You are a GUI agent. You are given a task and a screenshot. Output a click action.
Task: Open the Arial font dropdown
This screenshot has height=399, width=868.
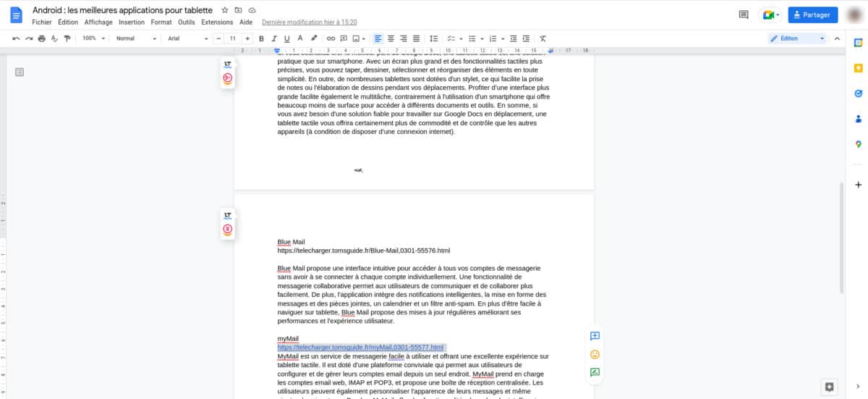point(184,38)
